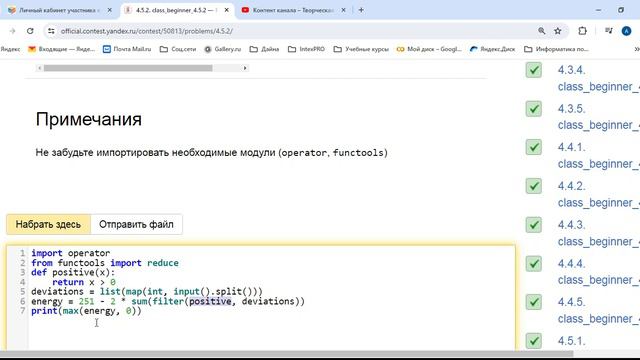The width and height of the screenshot is (640, 360).
Task: Click the green checkmark beside 4.4.1
Action: point(533,147)
